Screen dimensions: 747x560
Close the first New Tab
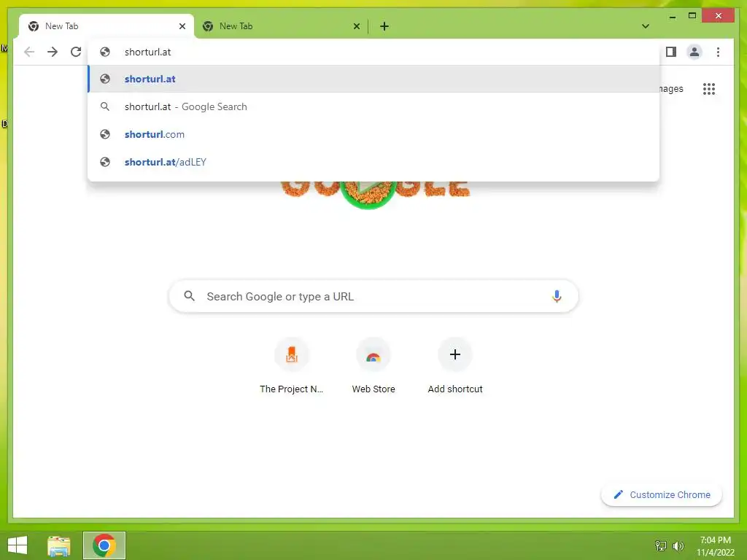click(x=182, y=26)
